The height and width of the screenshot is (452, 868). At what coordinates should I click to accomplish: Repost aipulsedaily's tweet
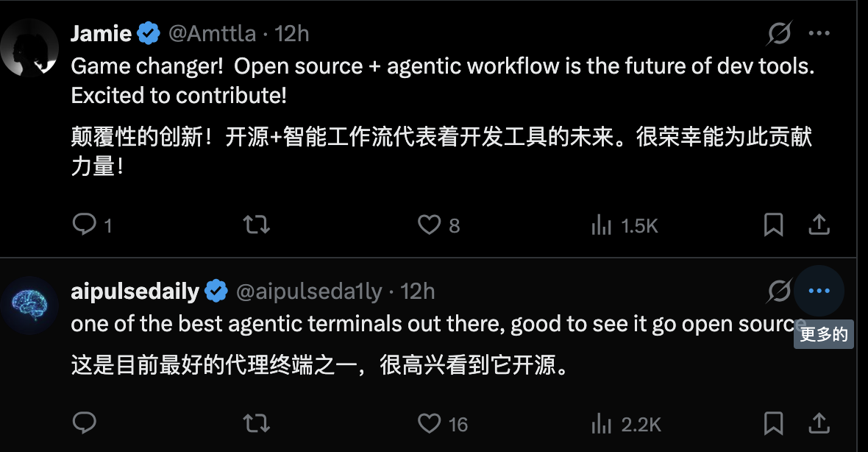point(256,423)
